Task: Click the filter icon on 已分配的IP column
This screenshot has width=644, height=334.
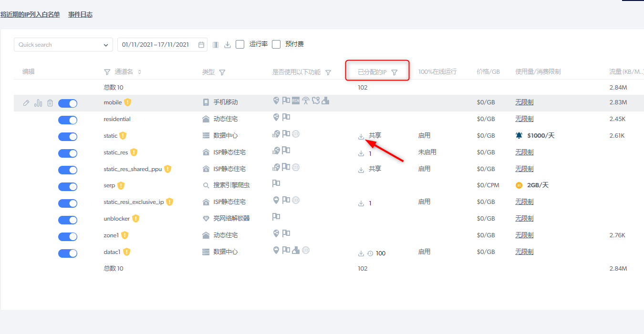Action: pos(394,72)
